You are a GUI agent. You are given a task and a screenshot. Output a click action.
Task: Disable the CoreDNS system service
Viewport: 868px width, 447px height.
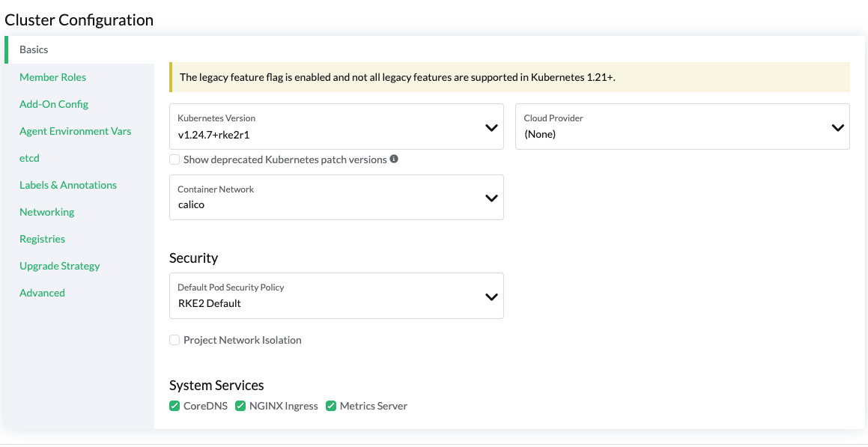tap(174, 405)
